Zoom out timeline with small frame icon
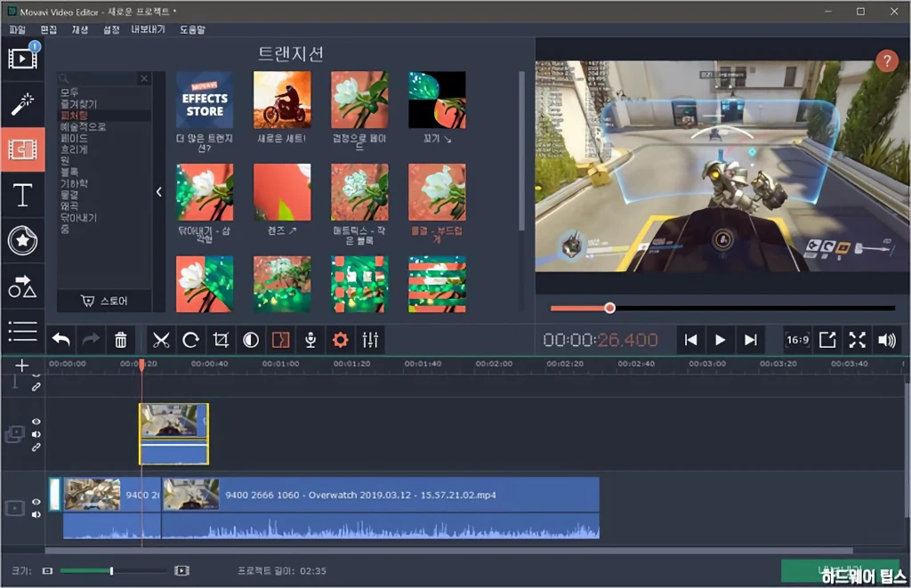This screenshot has height=588, width=911. coord(48,571)
